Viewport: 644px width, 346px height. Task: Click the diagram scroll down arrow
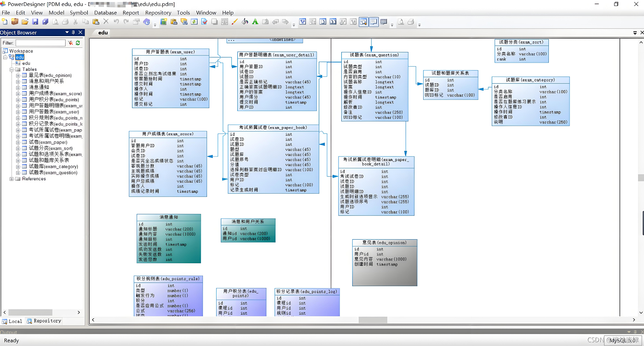click(x=641, y=313)
